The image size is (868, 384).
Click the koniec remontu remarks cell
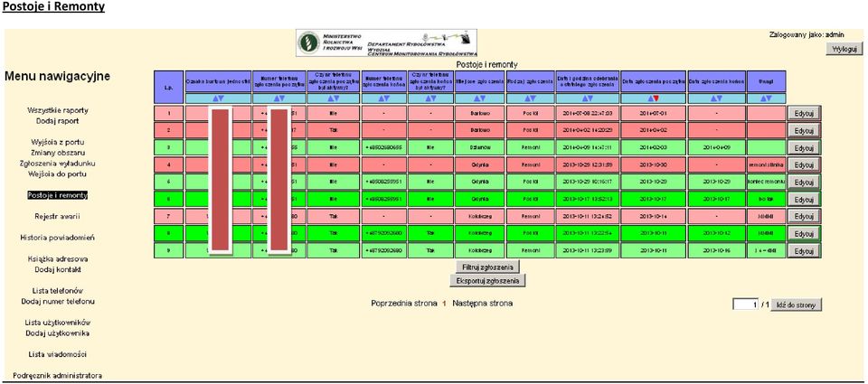coord(766,182)
